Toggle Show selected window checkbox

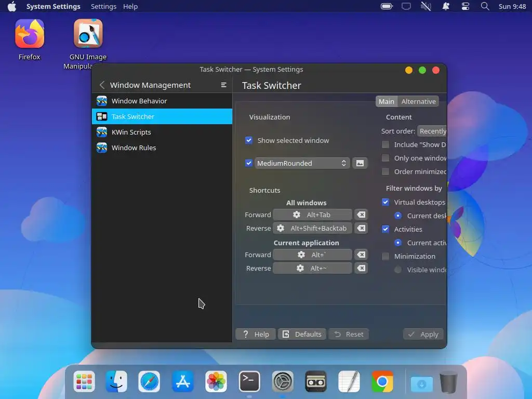coord(249,140)
